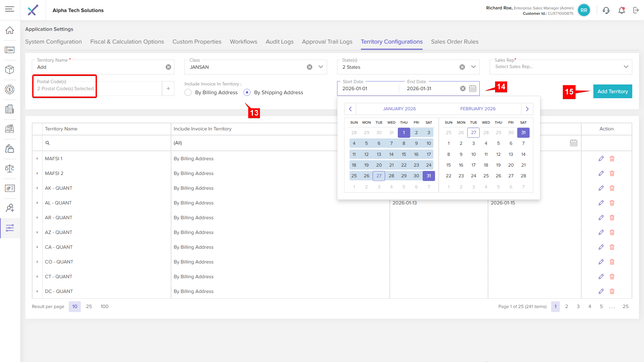Viewport: 644px width, 362px height.
Task: Expand the MAFSI 2 row
Action: [37, 173]
